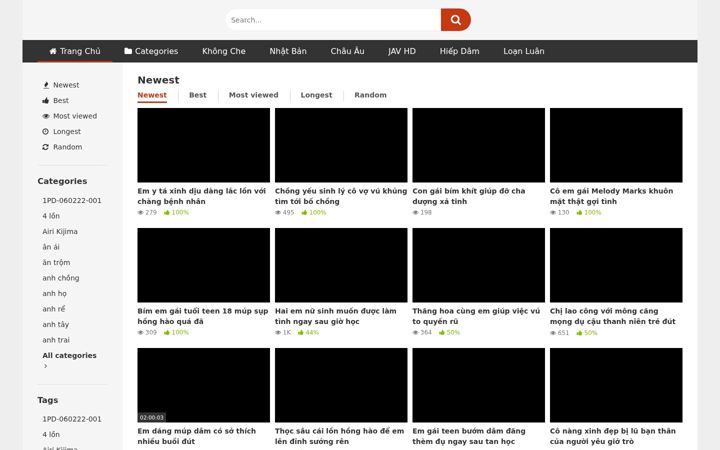
Task: Open the anh họ category
Action: [x=54, y=293]
